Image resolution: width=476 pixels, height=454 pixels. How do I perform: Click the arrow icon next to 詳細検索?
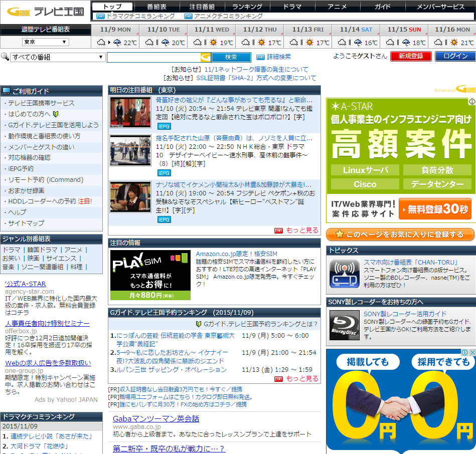point(260,57)
